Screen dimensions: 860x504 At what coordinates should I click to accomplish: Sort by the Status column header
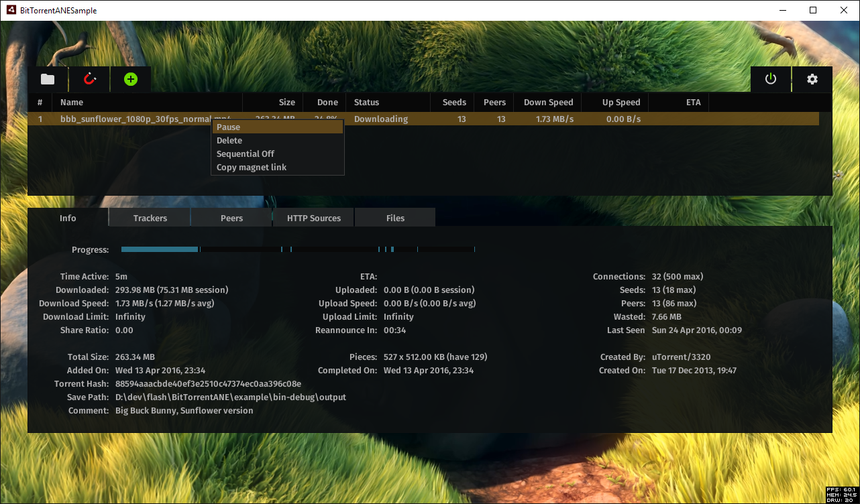point(388,103)
